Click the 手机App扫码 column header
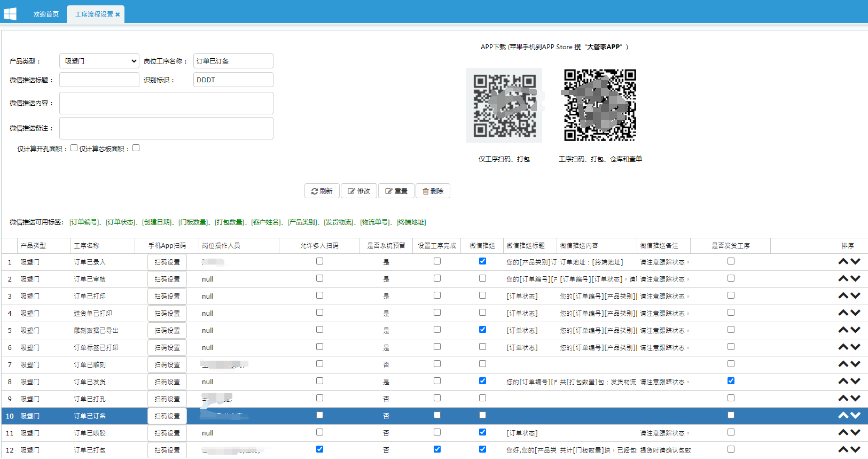868x459 pixels. (167, 246)
